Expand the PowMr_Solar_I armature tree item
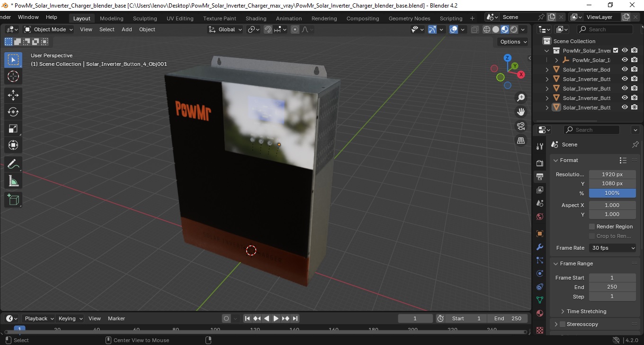The height and width of the screenshot is (345, 644). tap(557, 60)
